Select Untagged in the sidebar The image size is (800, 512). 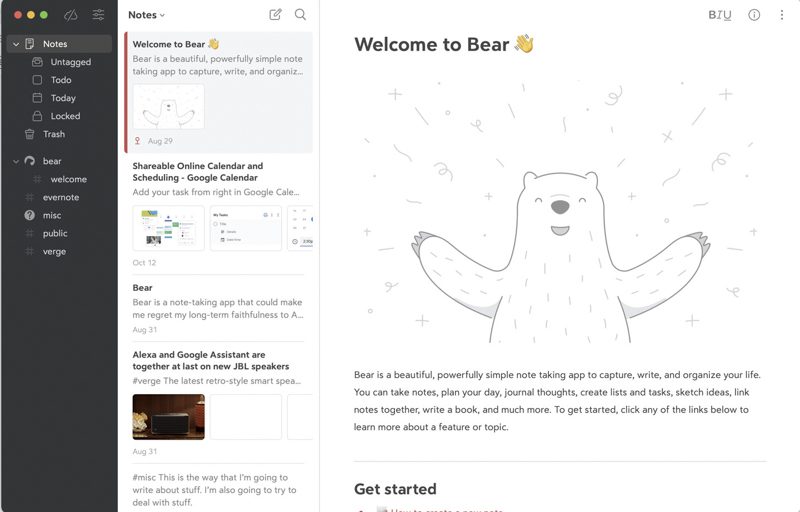(70, 62)
